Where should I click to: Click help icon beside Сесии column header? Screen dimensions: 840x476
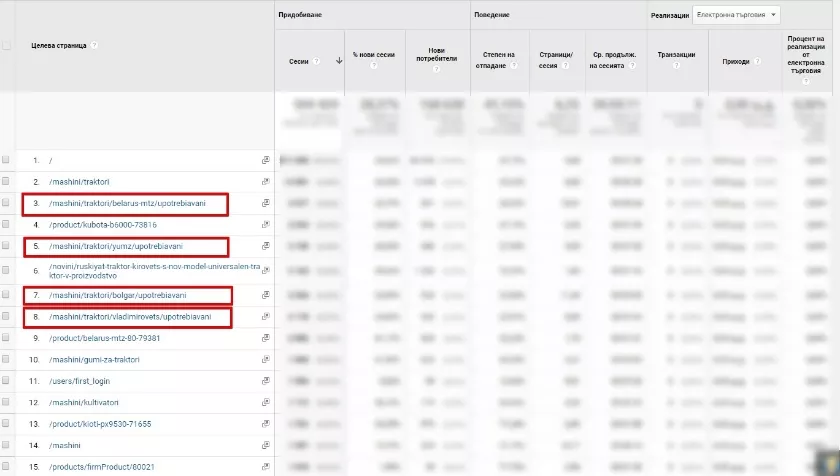pyautogui.click(x=316, y=62)
